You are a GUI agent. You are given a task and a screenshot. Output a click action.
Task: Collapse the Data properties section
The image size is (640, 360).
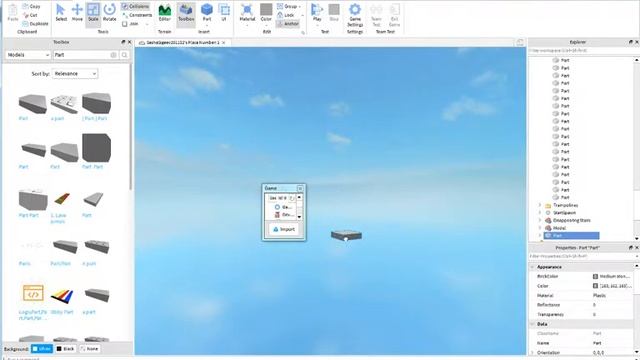coord(532,324)
